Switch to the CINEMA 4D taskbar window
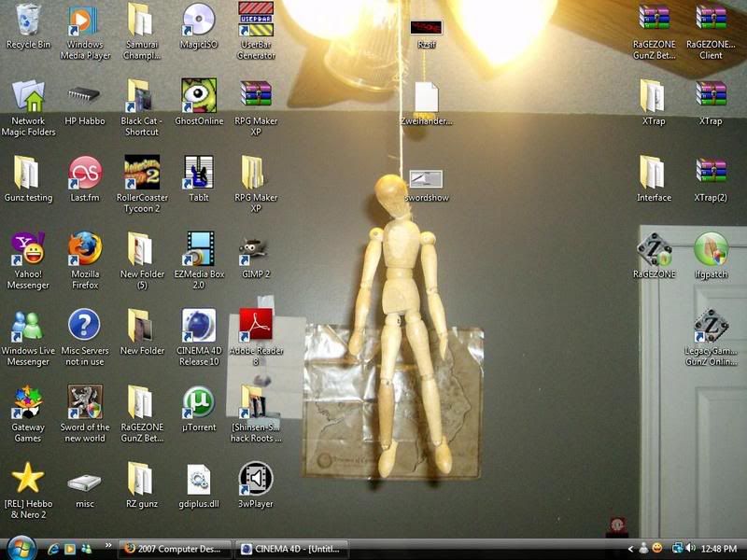The width and height of the screenshot is (747, 560). (x=291, y=548)
